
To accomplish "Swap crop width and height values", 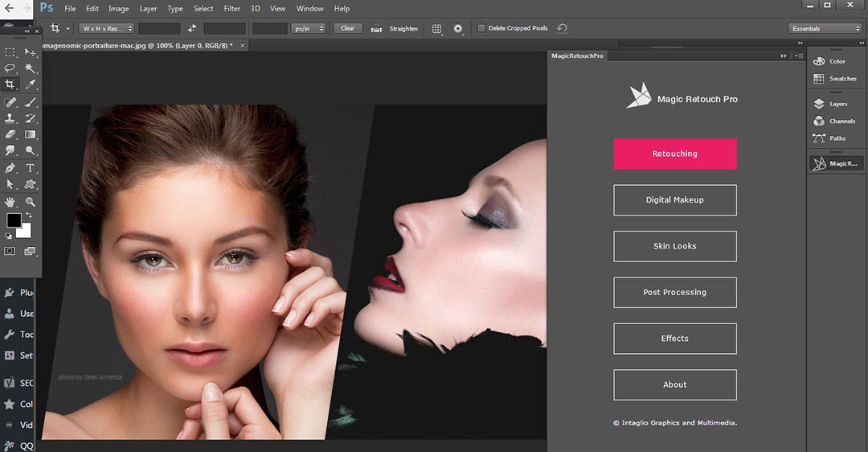I will 192,28.
